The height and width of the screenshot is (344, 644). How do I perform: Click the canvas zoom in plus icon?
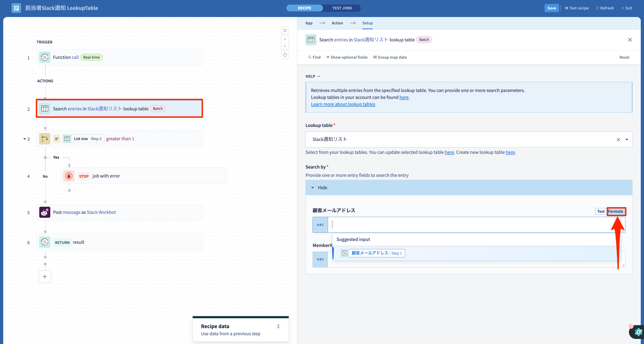285,39
